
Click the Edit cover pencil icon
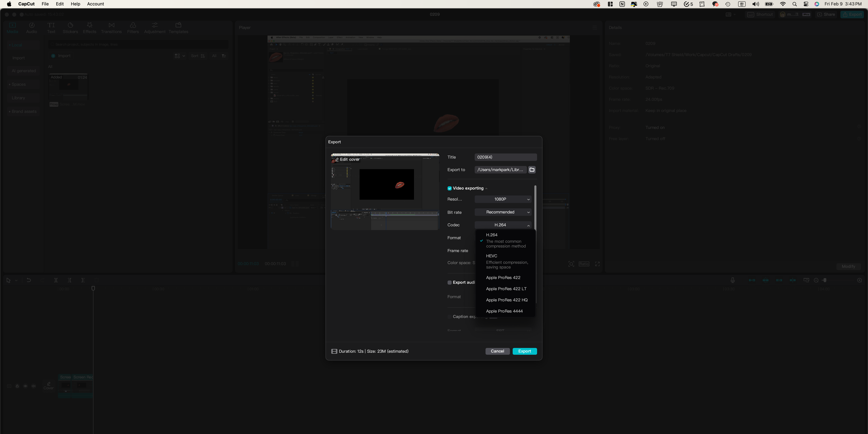pyautogui.click(x=337, y=160)
